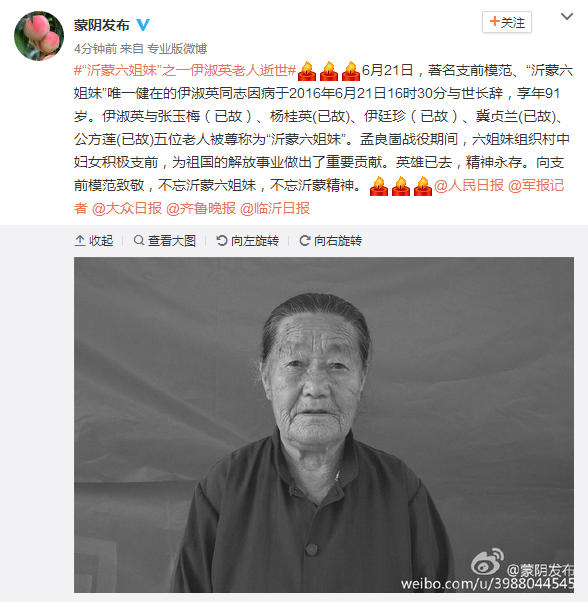Image resolution: width=588 pixels, height=602 pixels.
Task: Visit the @大众日报 mention
Action: coord(127,208)
